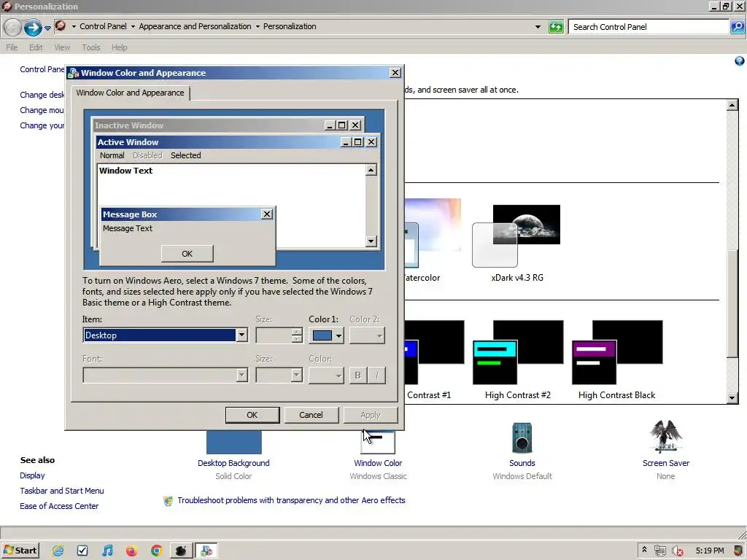747x560 pixels.
Task: Close the Window Color and Appearance dialog
Action: pos(395,72)
